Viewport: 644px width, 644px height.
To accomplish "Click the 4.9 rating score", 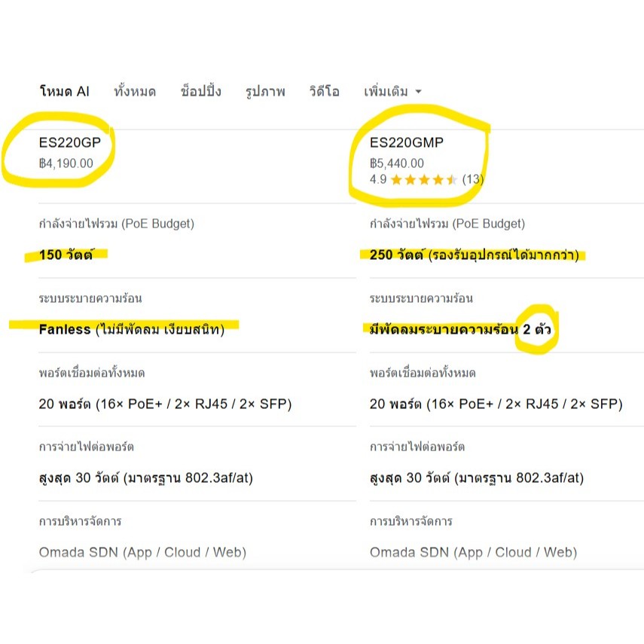I will click(x=378, y=179).
